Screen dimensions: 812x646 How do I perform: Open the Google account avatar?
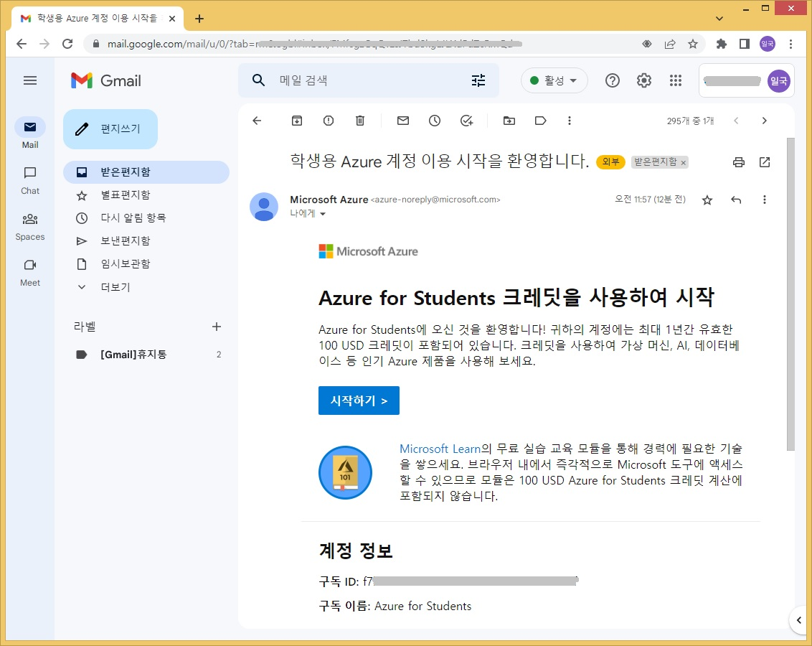coord(778,81)
